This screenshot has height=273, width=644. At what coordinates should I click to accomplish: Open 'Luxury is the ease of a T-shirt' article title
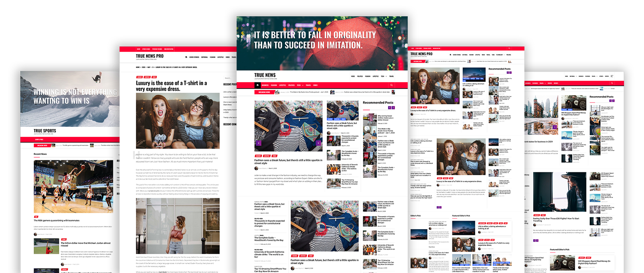(171, 86)
